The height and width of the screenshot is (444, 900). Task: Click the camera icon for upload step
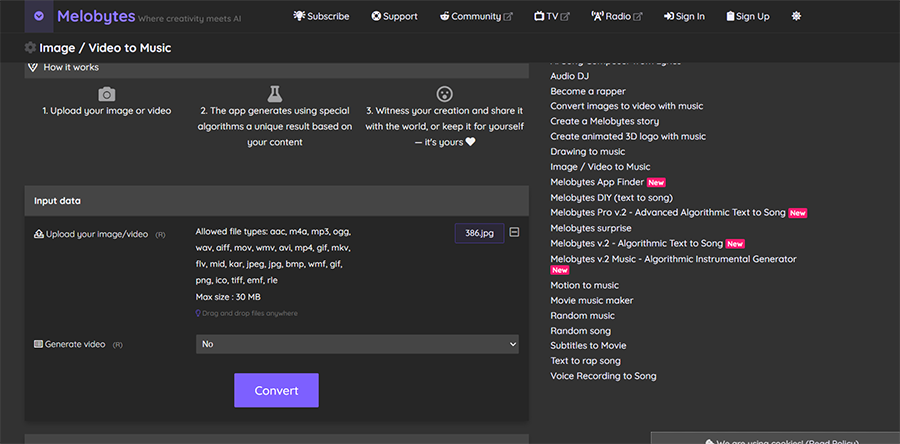pos(107,94)
